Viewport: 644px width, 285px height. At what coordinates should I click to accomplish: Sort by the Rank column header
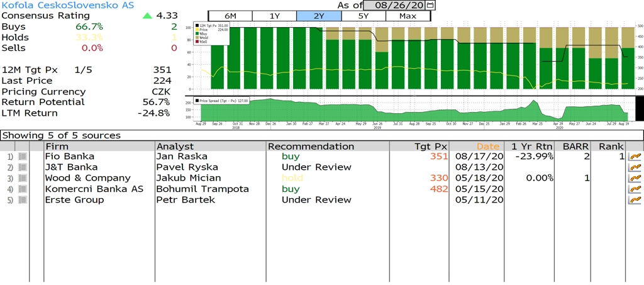(609, 146)
